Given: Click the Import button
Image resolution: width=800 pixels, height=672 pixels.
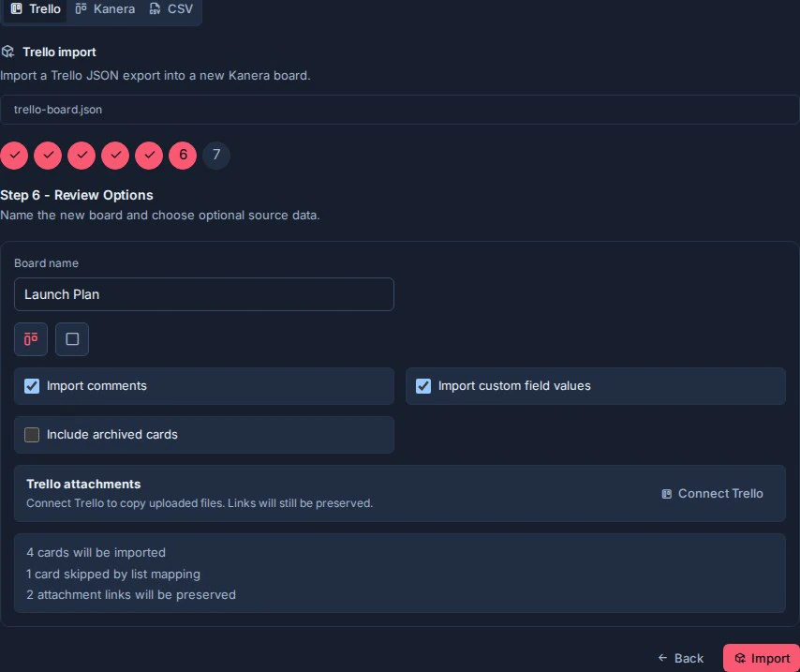Looking at the screenshot, I should 762,658.
